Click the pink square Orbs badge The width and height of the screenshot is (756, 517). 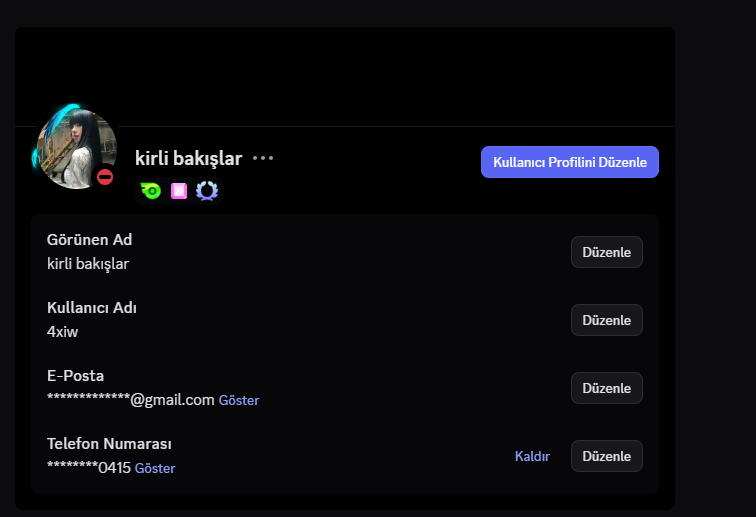click(x=179, y=191)
